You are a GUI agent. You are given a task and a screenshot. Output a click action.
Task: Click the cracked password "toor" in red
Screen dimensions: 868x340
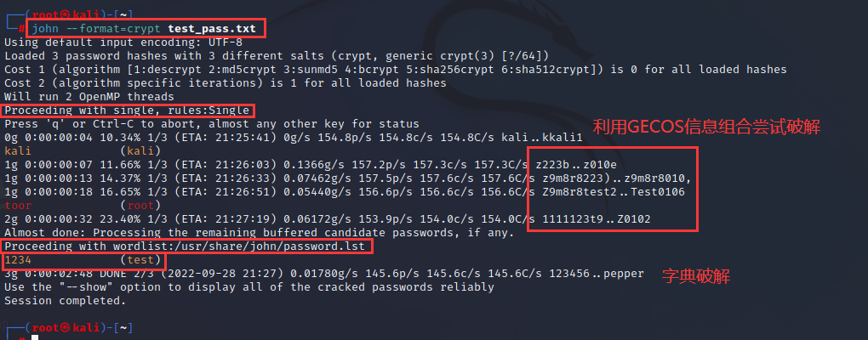(17, 206)
